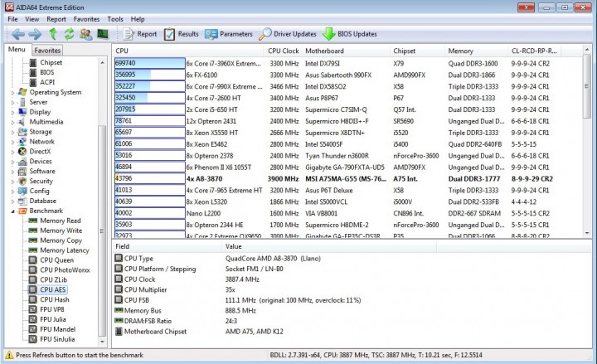The image size is (597, 364).
Task: Open the FPU SinJulia benchmark
Action: click(57, 339)
